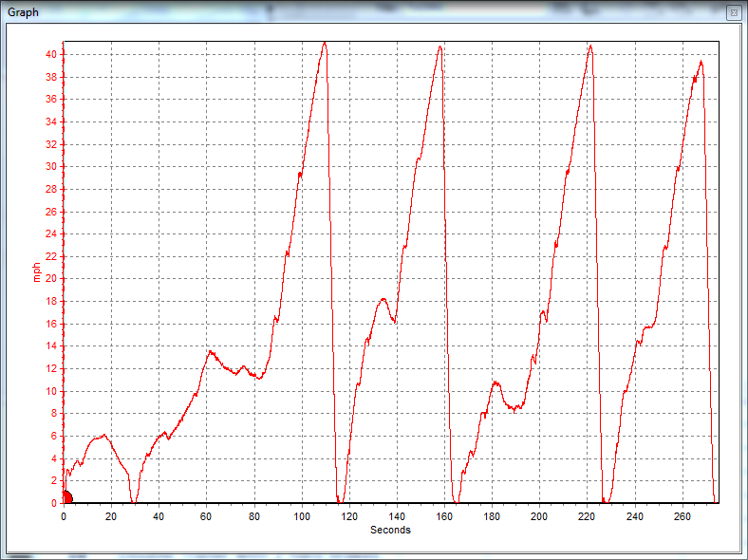This screenshot has height=560, width=748.
Task: Click the 200 tick on Seconds axis
Action: tap(539, 517)
